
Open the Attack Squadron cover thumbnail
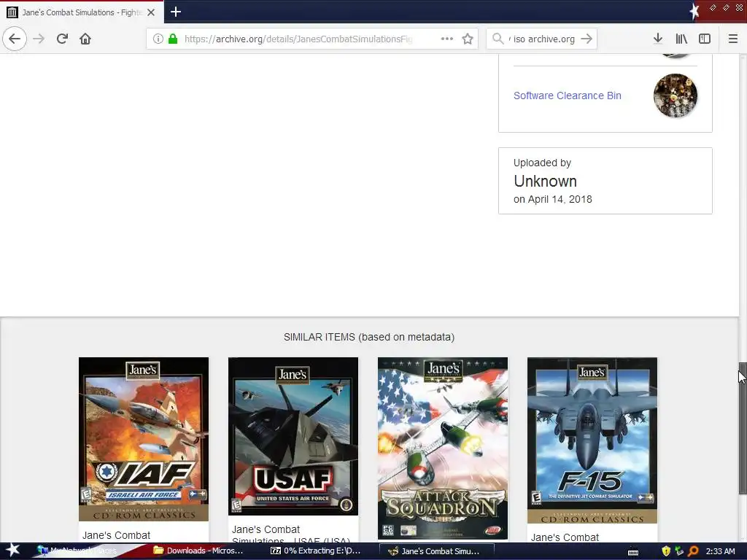coord(443,448)
